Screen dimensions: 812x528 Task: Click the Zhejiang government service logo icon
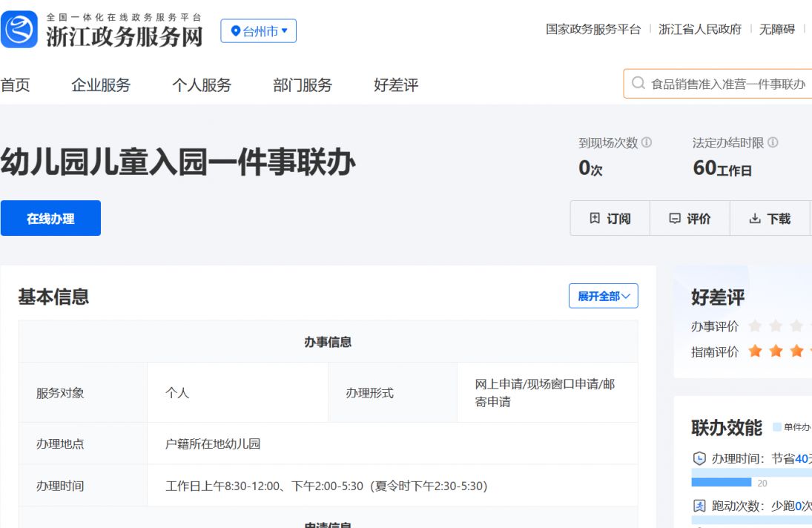(19, 29)
